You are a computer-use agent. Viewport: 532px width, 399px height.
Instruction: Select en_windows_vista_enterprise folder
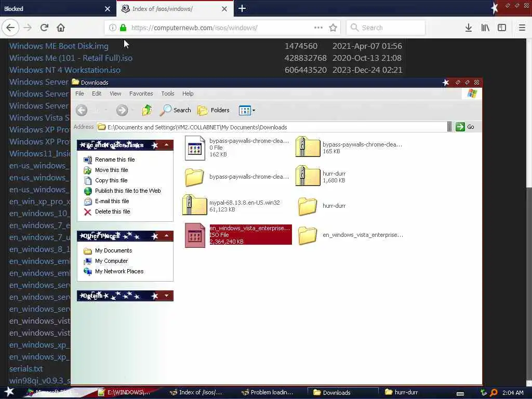point(351,235)
